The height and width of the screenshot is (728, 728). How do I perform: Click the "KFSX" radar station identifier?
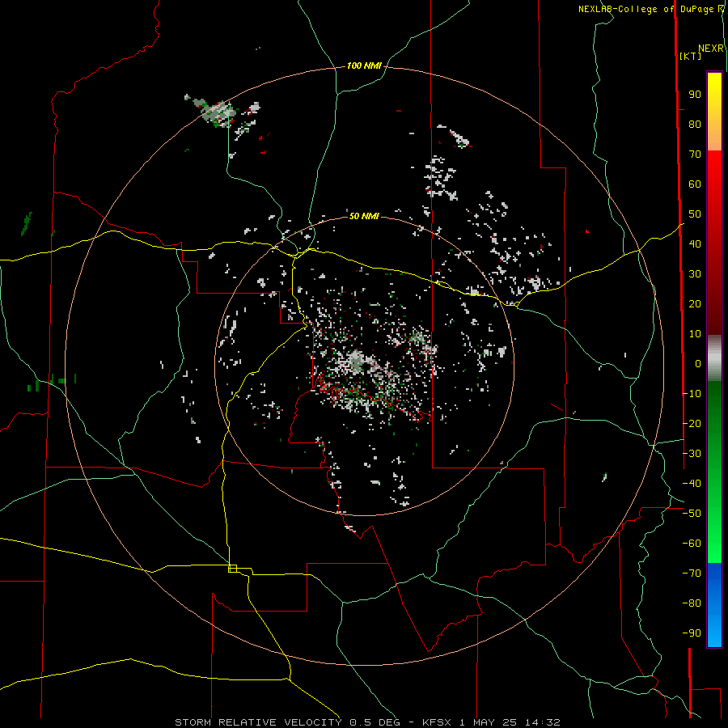(x=437, y=722)
